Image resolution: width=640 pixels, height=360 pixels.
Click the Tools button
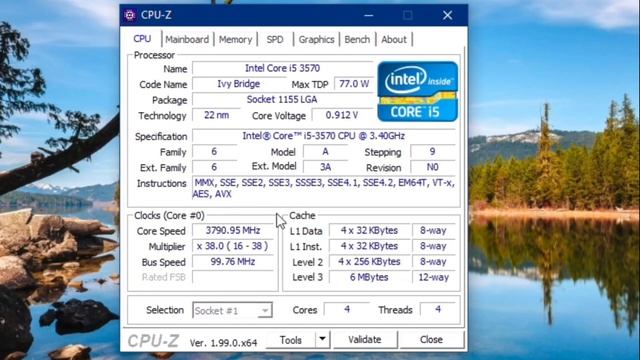[291, 340]
